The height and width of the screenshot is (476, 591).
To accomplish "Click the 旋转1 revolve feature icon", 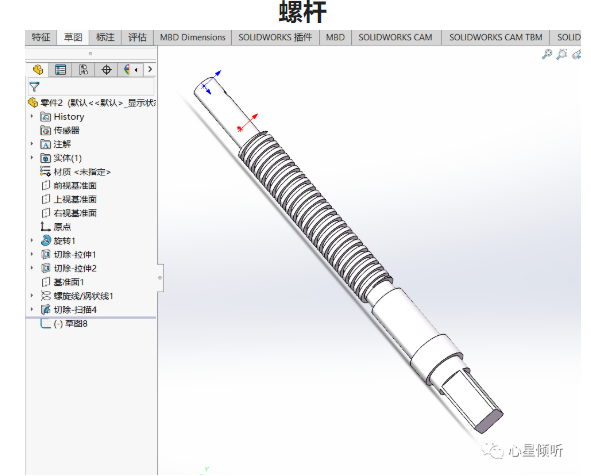I will click(x=45, y=240).
